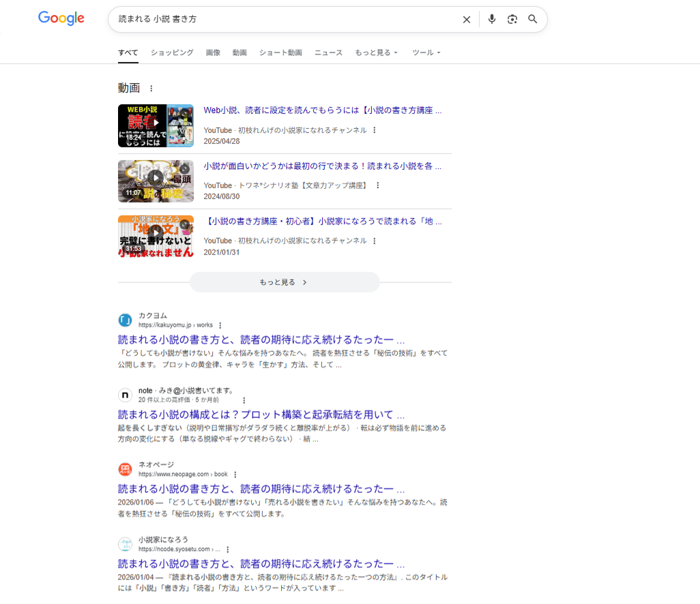Click the note site favicon
Image resolution: width=700 pixels, height=604 pixels.
[125, 395]
